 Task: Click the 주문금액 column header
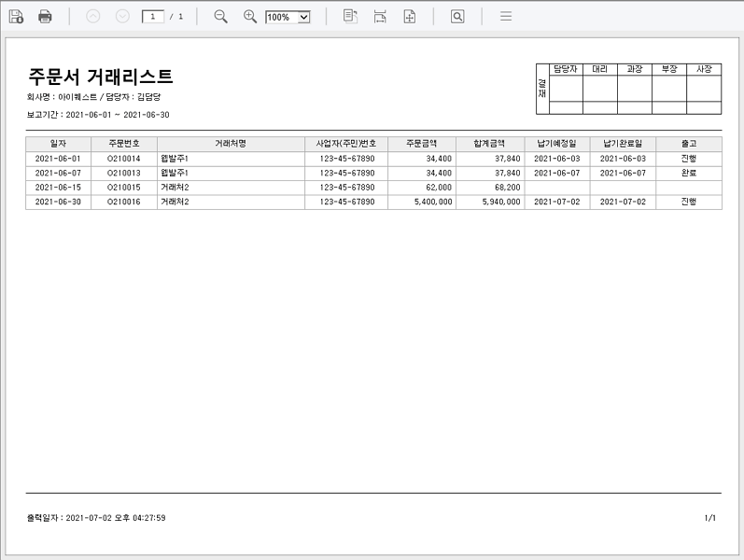422,144
